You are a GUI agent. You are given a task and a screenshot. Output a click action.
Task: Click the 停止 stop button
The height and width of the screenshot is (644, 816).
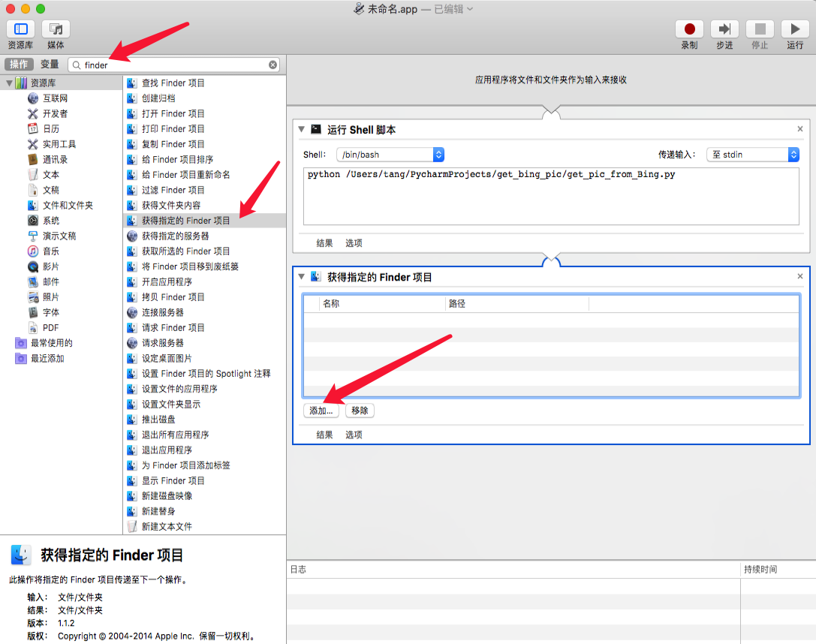point(760,29)
